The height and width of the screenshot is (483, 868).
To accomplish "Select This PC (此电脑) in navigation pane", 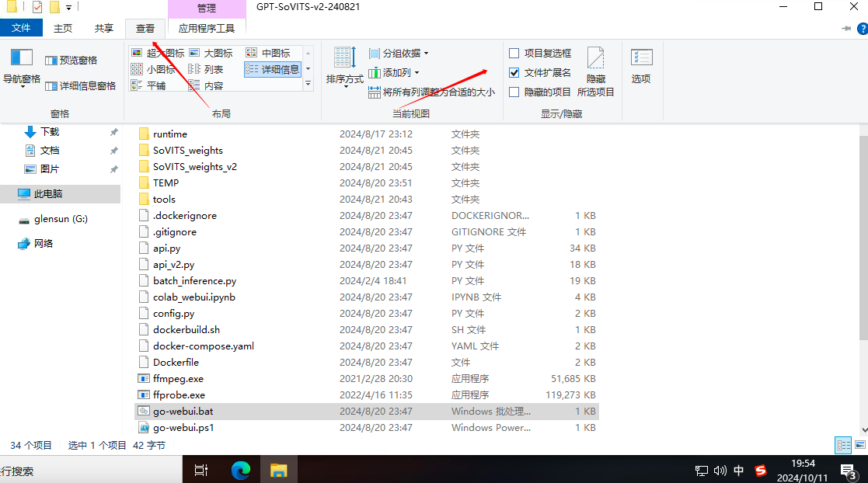I will [x=48, y=194].
